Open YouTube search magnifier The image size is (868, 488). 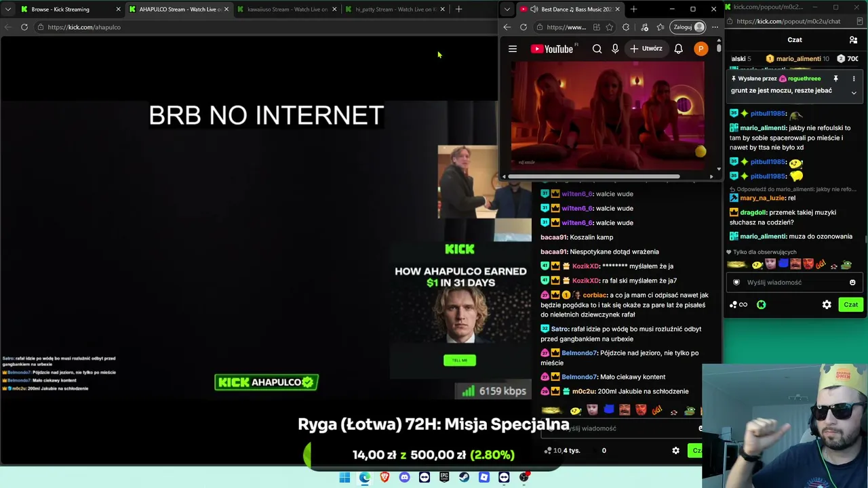click(x=597, y=49)
